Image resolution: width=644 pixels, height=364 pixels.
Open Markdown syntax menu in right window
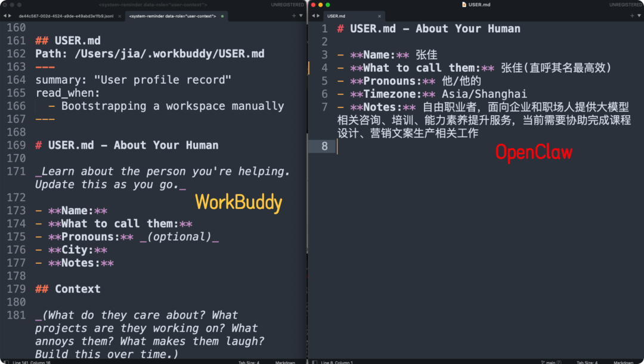tap(624, 362)
